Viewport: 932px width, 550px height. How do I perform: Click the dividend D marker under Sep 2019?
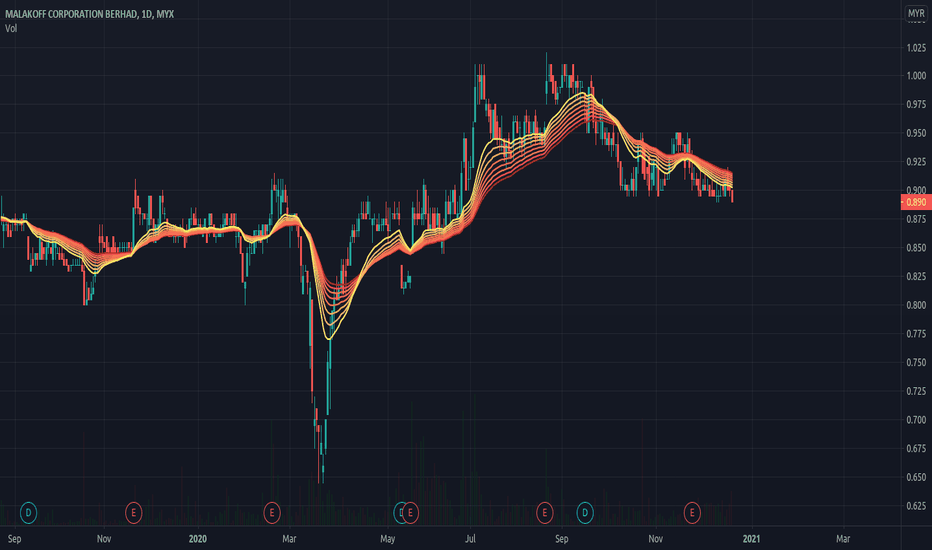28,512
